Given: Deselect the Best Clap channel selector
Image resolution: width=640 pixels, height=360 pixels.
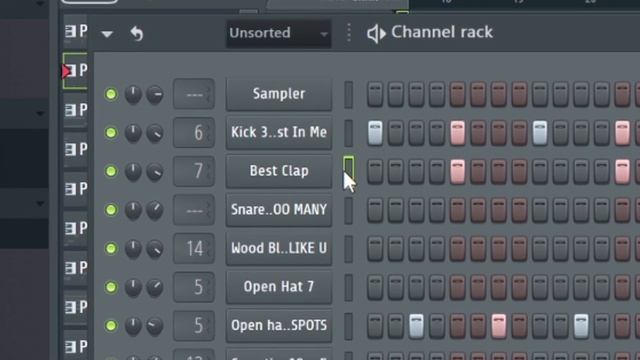Looking at the screenshot, I should 348,170.
